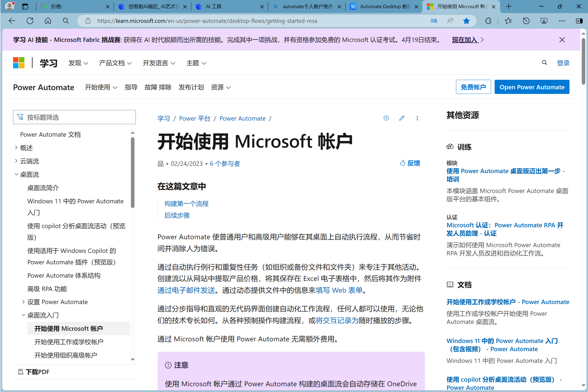This screenshot has height=392, width=588.
Task: Open the 故障 排除 menu item
Action: (158, 87)
